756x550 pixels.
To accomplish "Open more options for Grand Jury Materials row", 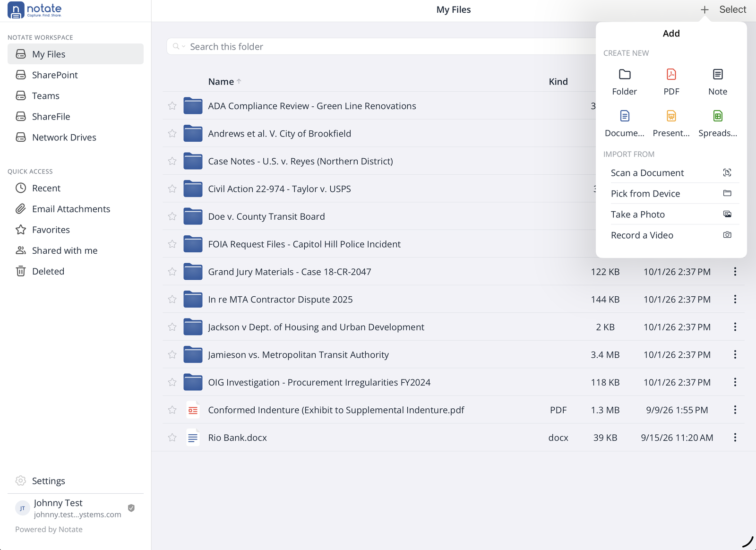I will point(735,272).
